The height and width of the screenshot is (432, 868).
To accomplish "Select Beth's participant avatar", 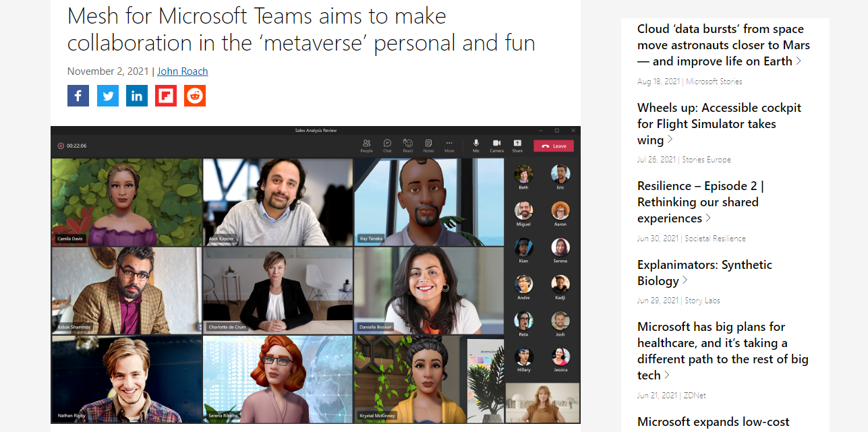I will (523, 174).
